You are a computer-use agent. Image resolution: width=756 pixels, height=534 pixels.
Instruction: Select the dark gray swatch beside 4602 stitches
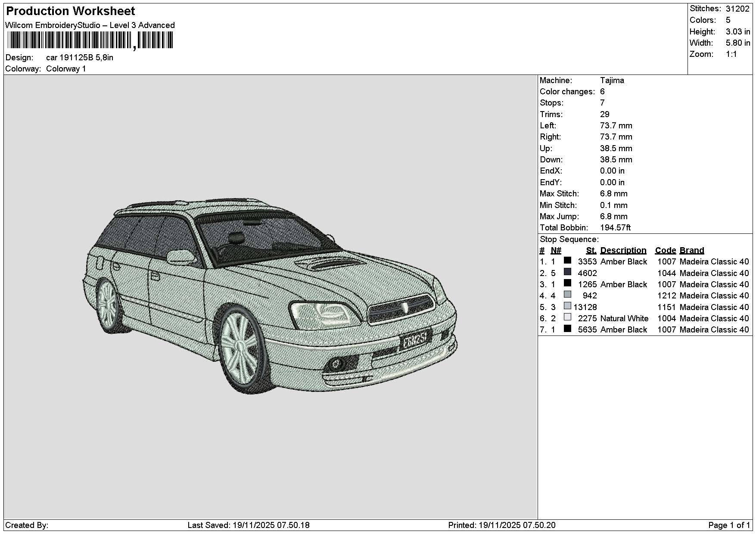click(567, 272)
